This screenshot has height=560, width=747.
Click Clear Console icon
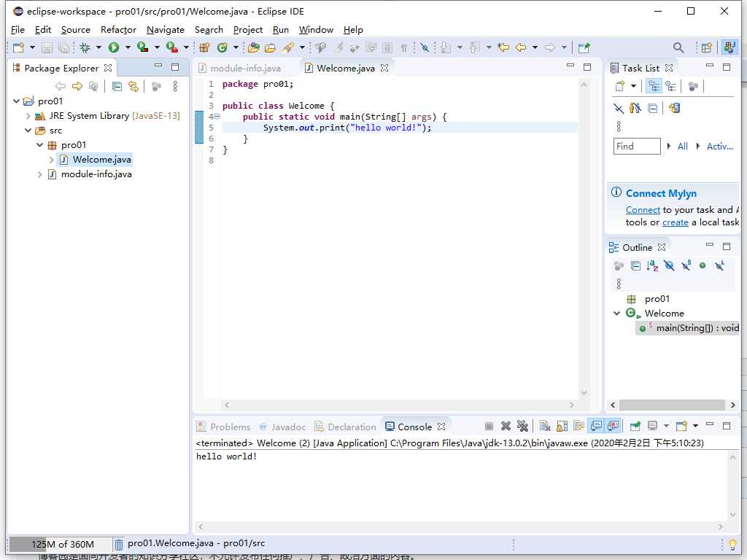click(545, 426)
